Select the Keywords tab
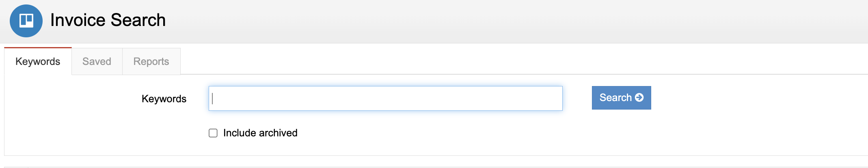 tap(38, 61)
